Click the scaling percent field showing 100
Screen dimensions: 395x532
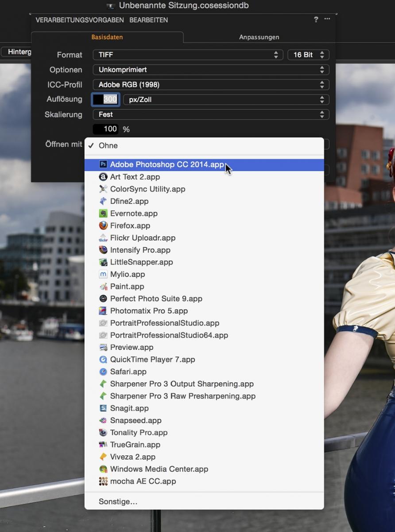pos(105,129)
